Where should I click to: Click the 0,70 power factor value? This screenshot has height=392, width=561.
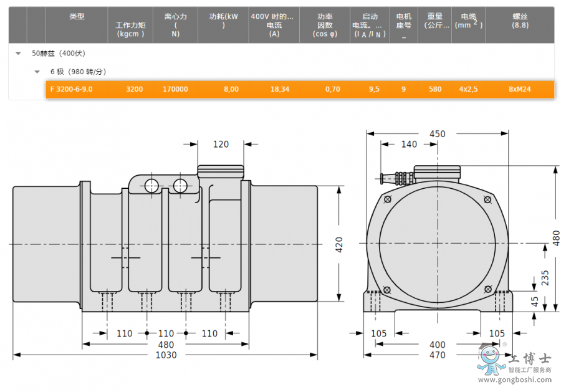click(332, 89)
